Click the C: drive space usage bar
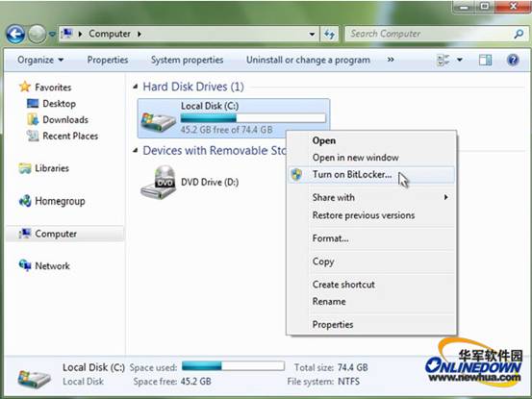The width and height of the screenshot is (532, 399). 253,118
